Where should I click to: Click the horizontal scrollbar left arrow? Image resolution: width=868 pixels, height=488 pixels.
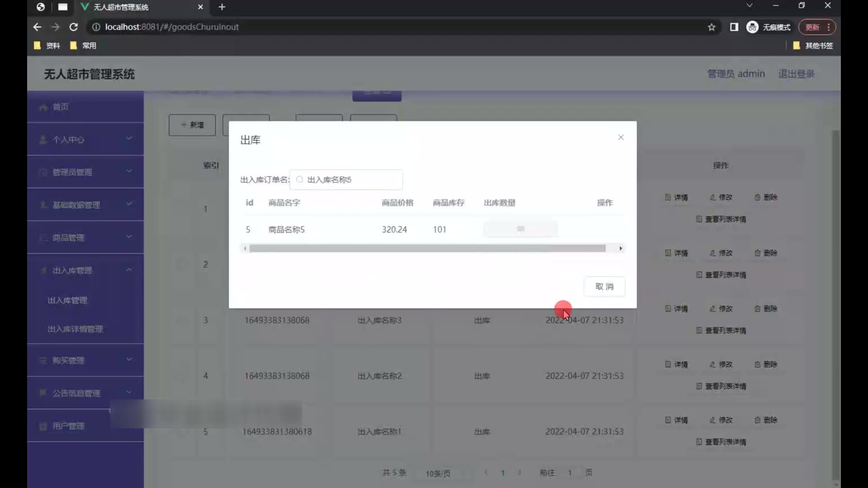click(245, 249)
